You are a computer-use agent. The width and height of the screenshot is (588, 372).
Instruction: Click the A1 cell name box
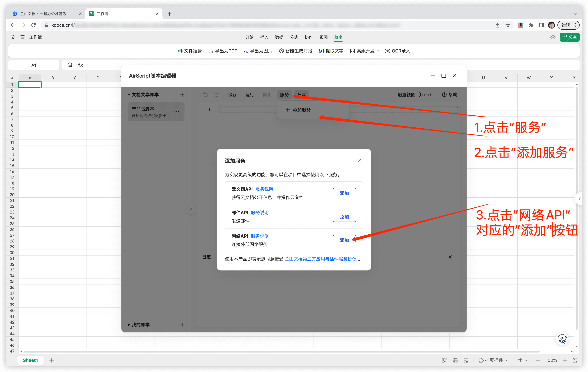point(34,65)
